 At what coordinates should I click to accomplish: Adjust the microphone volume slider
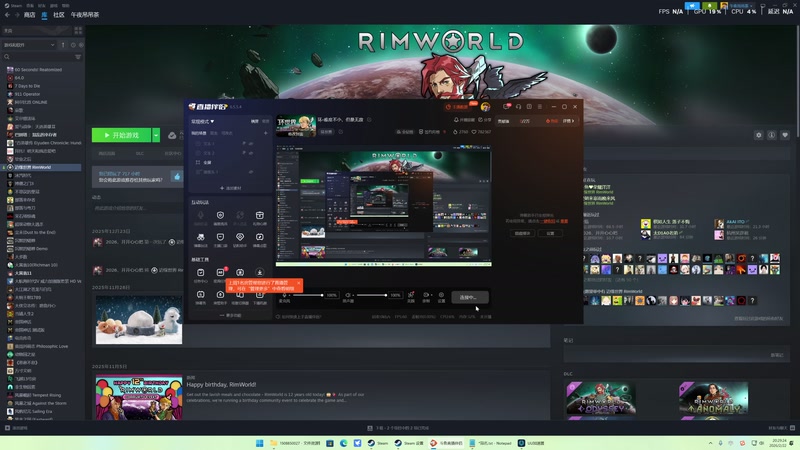[308, 295]
